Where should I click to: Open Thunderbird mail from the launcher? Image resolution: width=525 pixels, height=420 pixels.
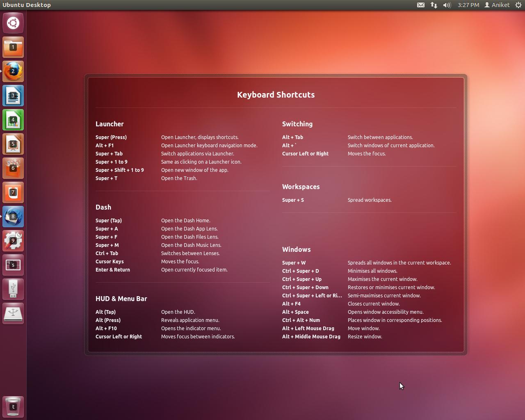[13, 217]
